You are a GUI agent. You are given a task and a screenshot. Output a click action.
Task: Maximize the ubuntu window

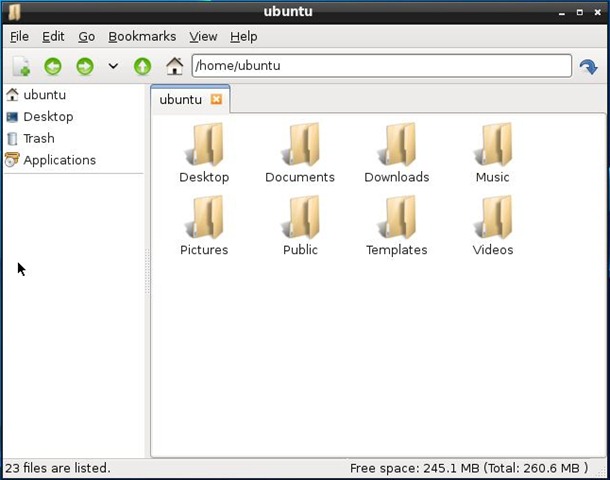point(580,12)
